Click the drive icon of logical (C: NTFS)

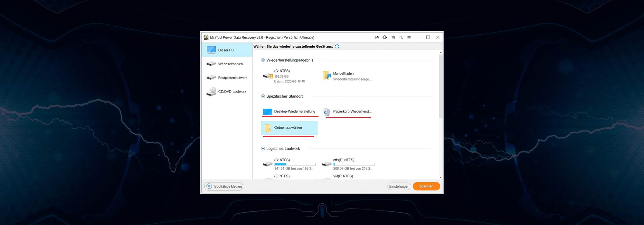[x=268, y=164]
